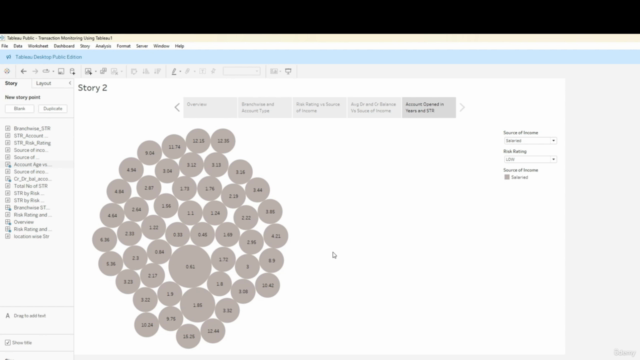Open the Source of Income filter dropdown

[x=530, y=140]
